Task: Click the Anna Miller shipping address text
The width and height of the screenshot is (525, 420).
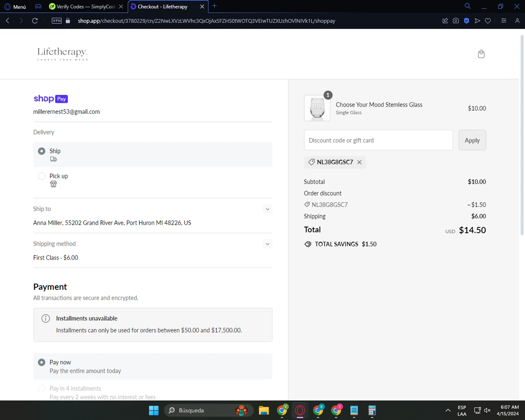Action: tap(112, 223)
